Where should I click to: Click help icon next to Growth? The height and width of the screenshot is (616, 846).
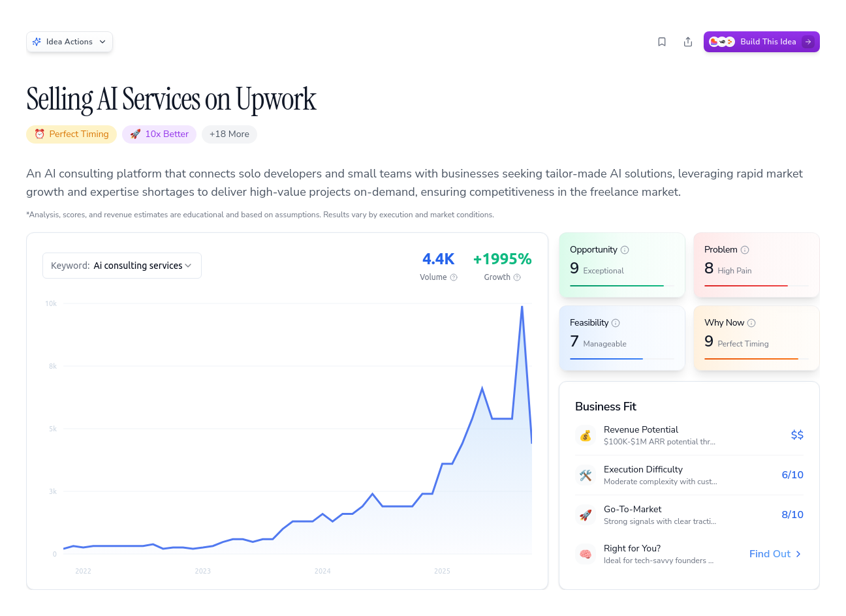click(517, 277)
